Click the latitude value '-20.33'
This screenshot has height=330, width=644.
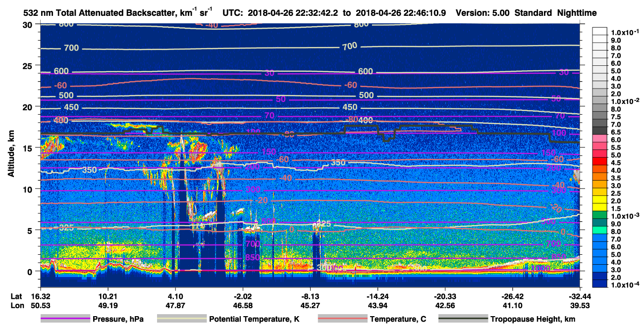tap(445, 296)
